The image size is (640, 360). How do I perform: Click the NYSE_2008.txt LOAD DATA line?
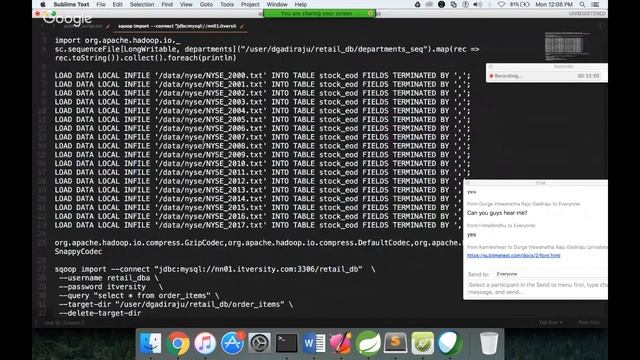click(262, 146)
